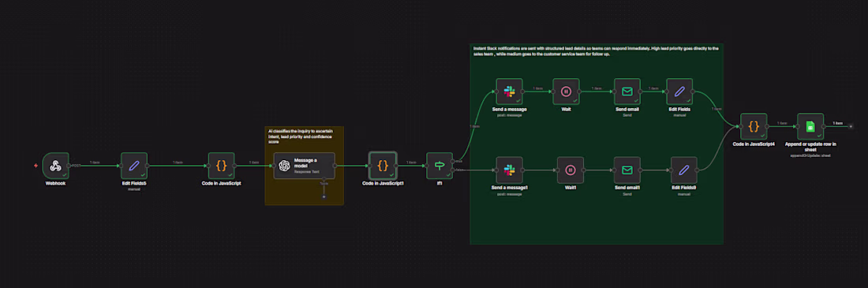Screen dimensions: 868x288
Task: Open the Message a model node
Action: 305,166
